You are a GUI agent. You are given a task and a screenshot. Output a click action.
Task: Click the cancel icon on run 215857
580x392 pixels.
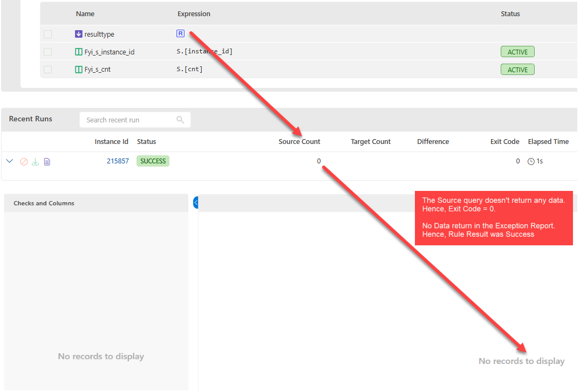coord(24,162)
